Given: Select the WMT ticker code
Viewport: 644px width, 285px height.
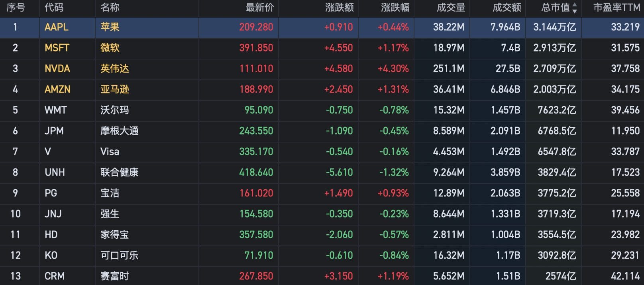Looking at the screenshot, I should (x=56, y=110).
